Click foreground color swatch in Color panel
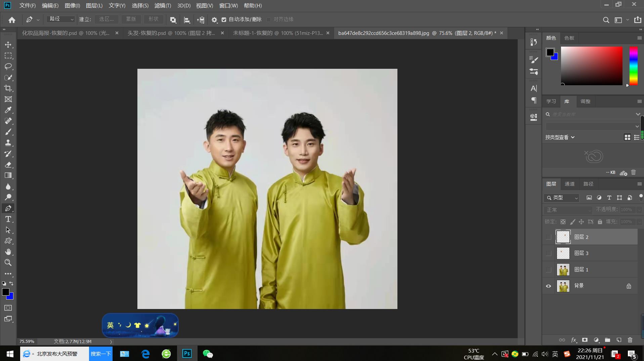Viewport: 644px width, 361px height. (550, 52)
